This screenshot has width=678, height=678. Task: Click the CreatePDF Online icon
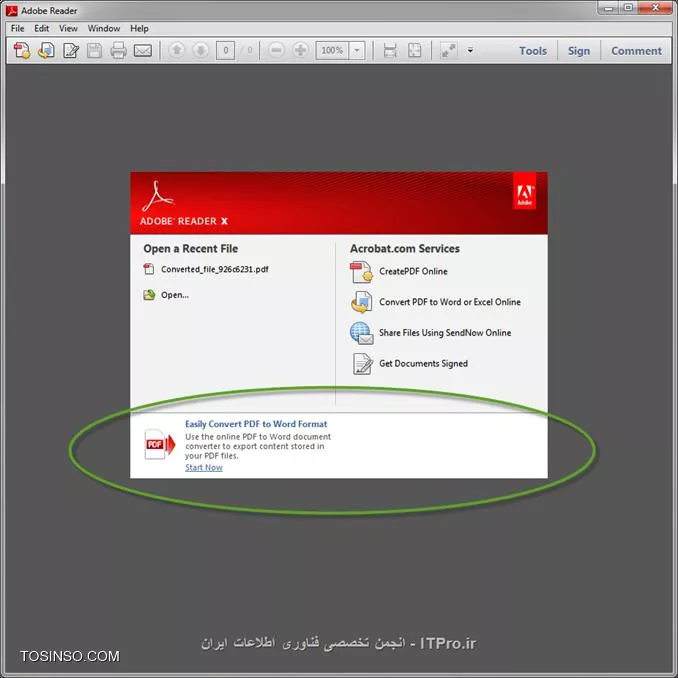(x=361, y=272)
